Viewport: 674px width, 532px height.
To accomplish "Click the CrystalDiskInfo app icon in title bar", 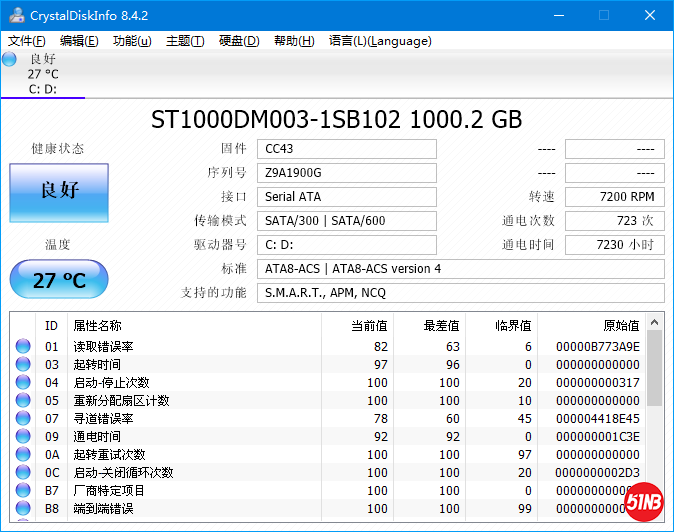I will tap(17, 15).
